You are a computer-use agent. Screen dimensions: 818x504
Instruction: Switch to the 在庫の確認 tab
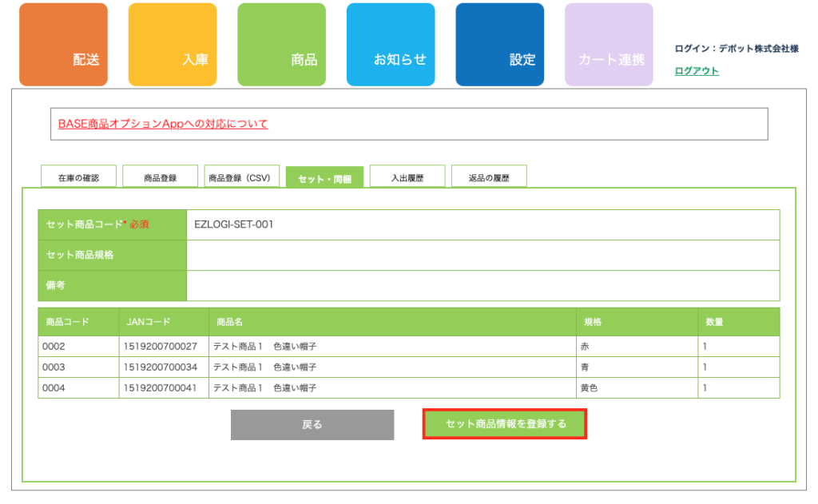point(78,177)
